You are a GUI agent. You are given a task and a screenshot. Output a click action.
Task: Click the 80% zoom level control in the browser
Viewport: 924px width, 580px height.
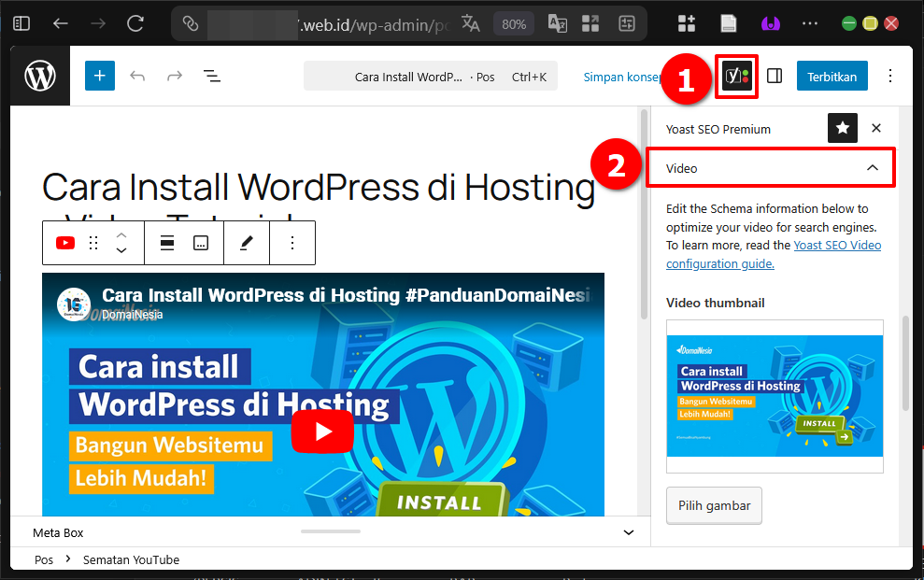tap(514, 24)
